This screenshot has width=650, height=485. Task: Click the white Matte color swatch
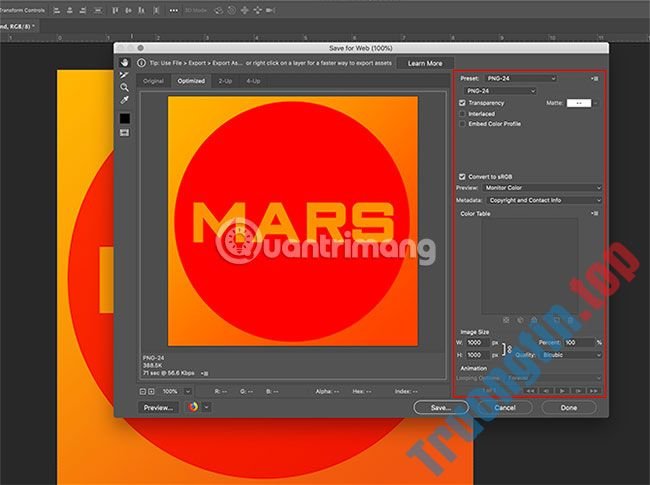pos(579,103)
